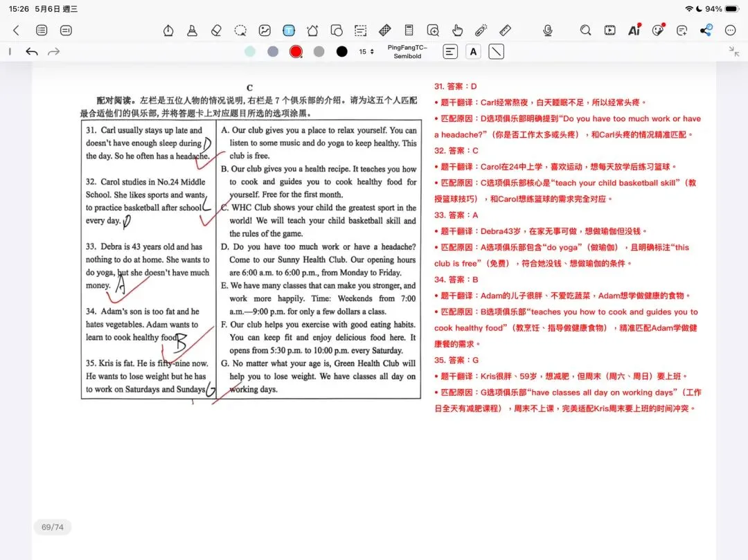Go back with the left chevron
This screenshot has height=560, width=748.
pos(16,30)
